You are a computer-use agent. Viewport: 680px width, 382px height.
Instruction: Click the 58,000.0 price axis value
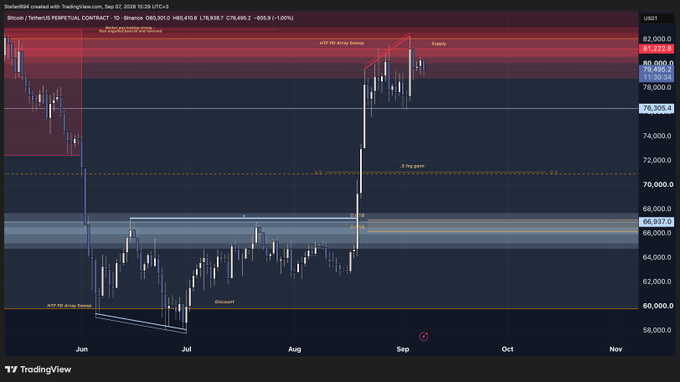click(x=657, y=330)
